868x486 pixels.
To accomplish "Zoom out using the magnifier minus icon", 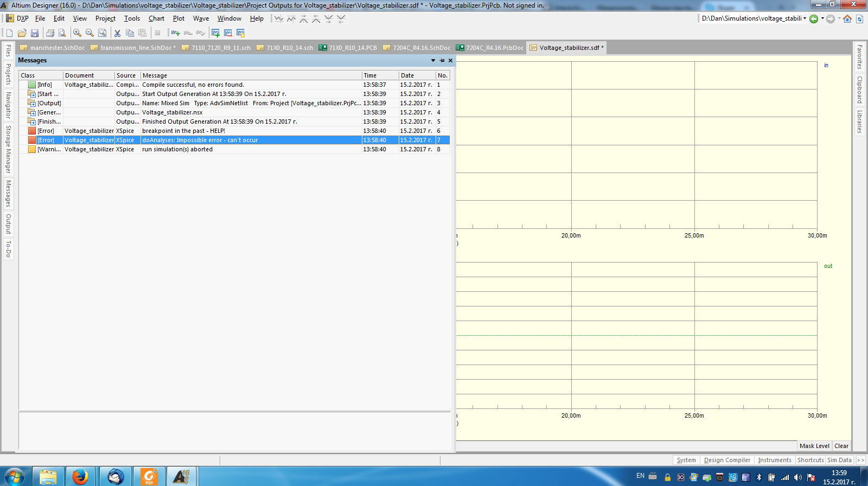I will click(90, 33).
